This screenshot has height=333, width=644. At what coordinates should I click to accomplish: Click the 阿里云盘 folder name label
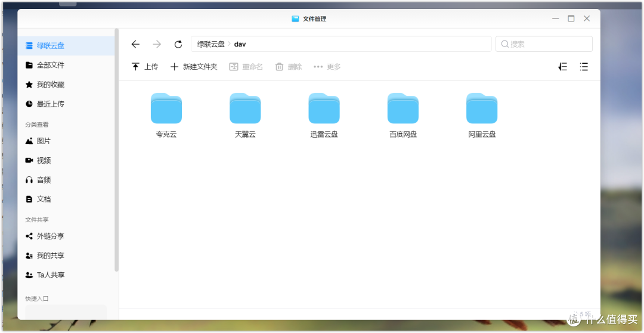(482, 134)
